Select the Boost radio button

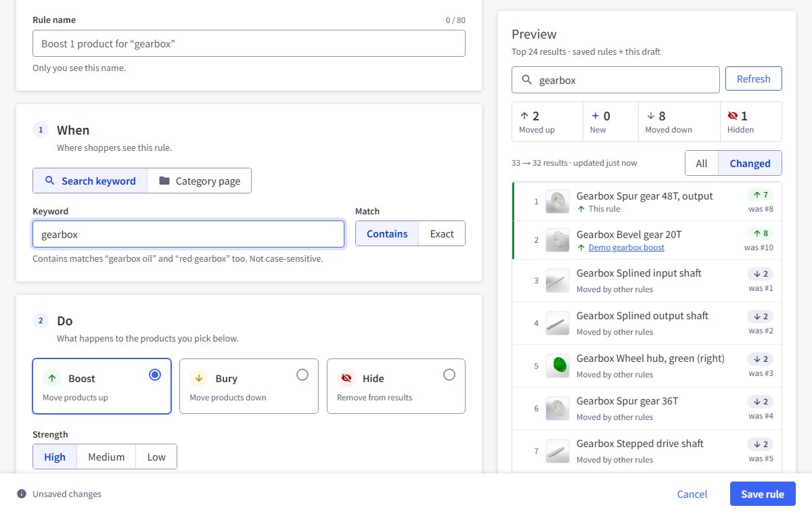pyautogui.click(x=155, y=375)
